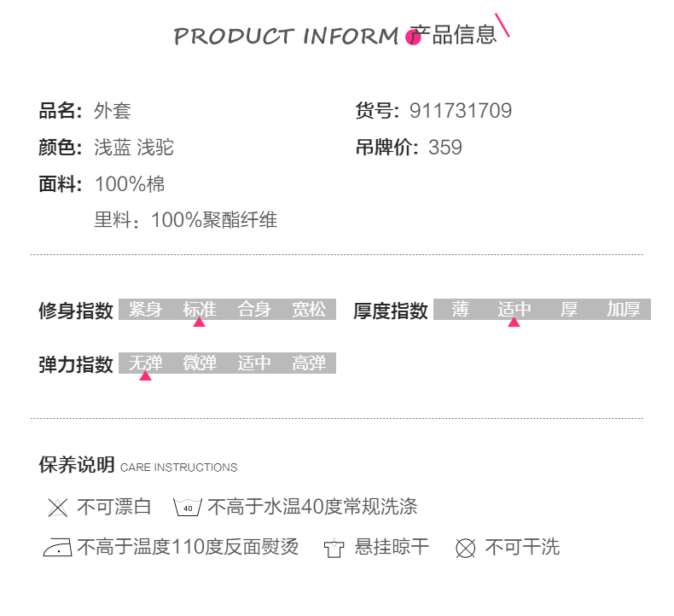Select 高弹 on the elasticity bar

[x=309, y=363]
